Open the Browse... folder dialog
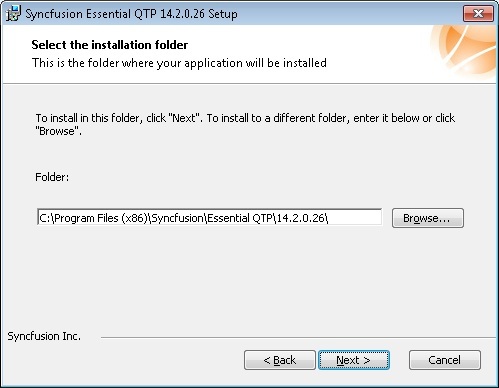499x388 pixels. click(x=428, y=218)
